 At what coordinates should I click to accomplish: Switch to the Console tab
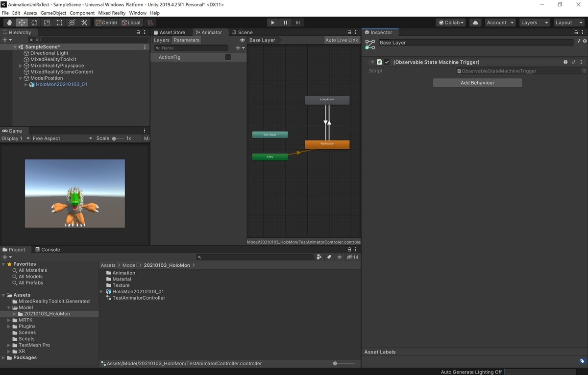point(48,250)
